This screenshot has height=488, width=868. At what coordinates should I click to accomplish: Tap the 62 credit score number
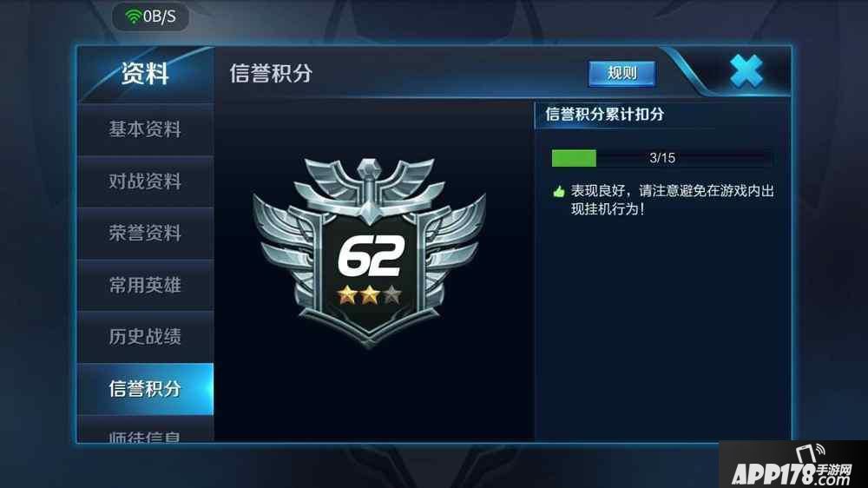click(x=371, y=256)
